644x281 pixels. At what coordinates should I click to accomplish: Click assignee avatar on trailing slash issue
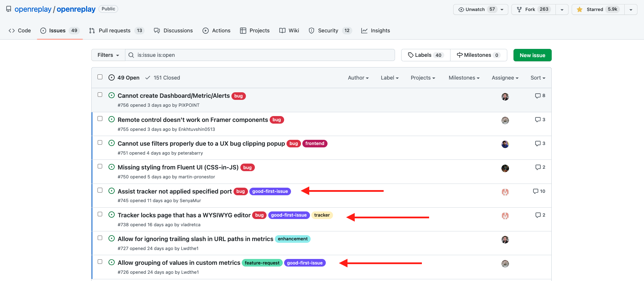pos(505,240)
